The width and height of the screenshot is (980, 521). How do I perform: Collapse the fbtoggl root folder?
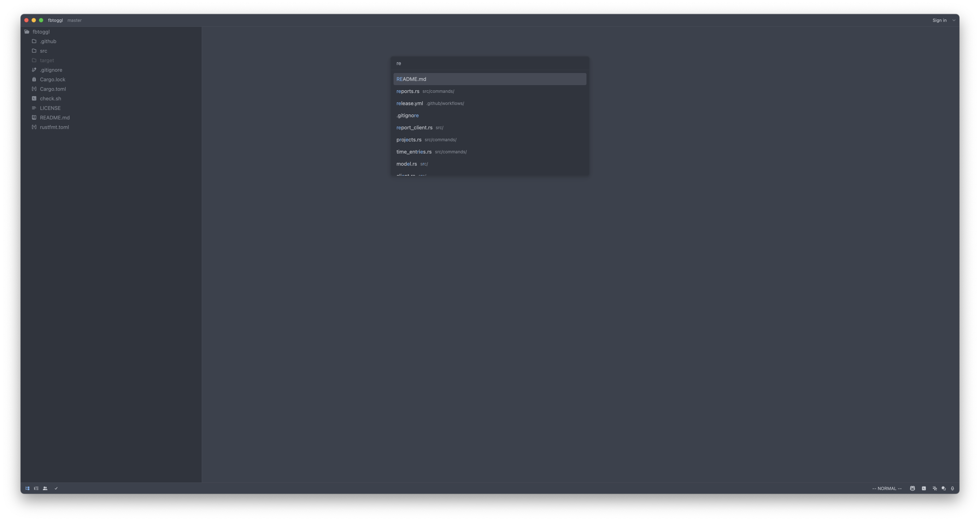(111, 32)
